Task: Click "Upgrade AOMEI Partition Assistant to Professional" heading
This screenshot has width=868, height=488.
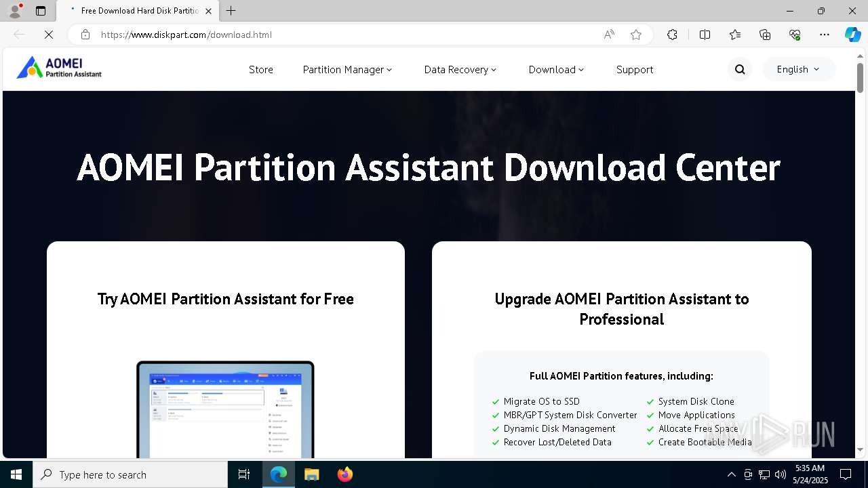Action: (622, 309)
